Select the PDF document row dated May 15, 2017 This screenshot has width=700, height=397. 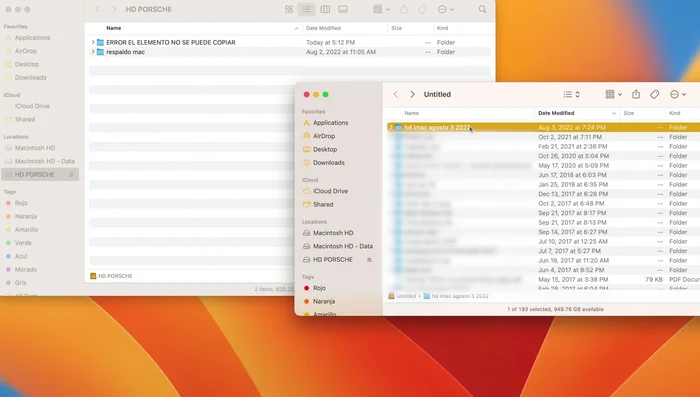(543, 280)
